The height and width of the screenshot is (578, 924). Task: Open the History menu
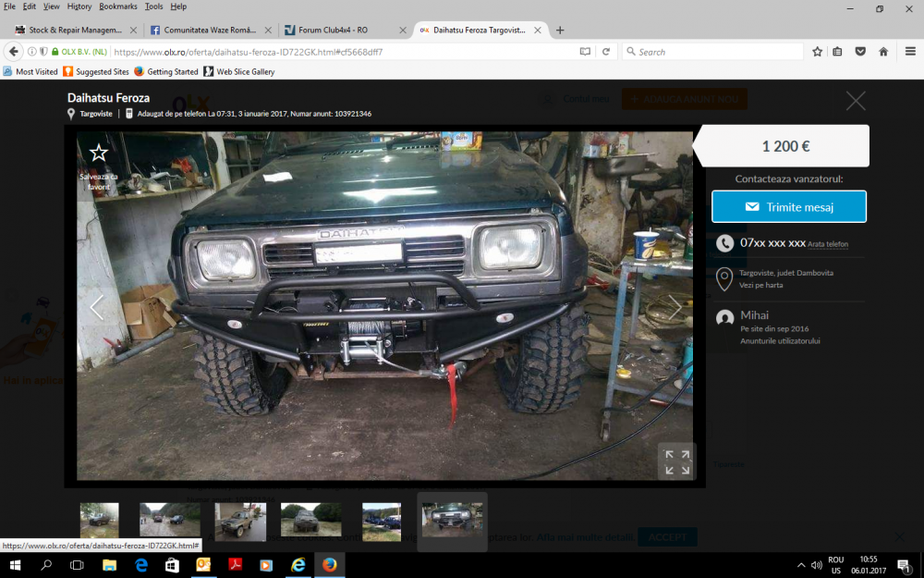click(x=79, y=6)
